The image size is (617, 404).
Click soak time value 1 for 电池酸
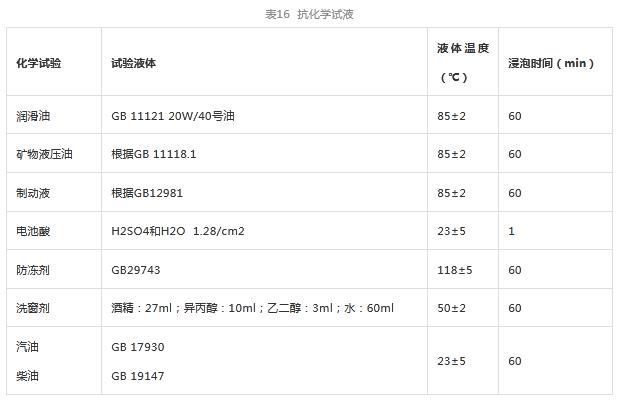click(511, 231)
